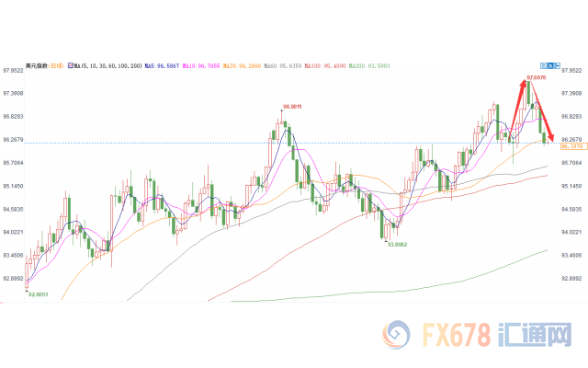Image resolution: width=588 pixels, height=368 pixels.
Task: Click the MA200: 93.5983 legend value
Action: (x=369, y=66)
